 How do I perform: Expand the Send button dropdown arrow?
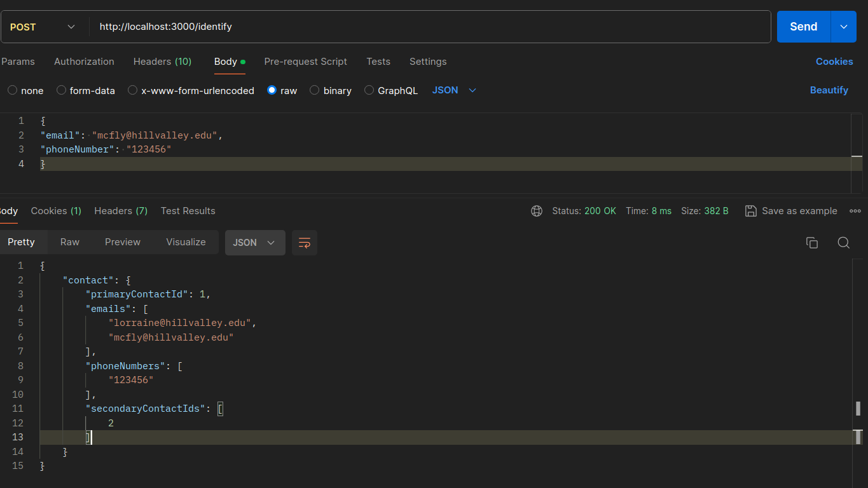click(844, 27)
